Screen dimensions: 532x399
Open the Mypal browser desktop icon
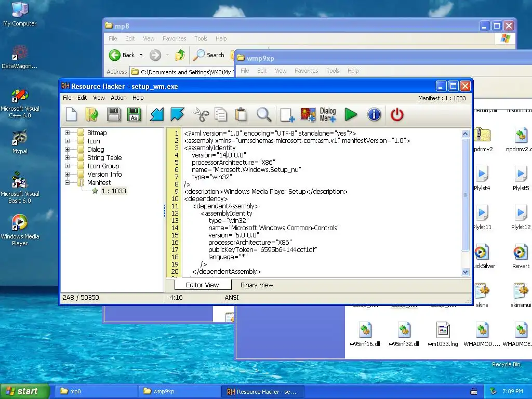tap(20, 142)
